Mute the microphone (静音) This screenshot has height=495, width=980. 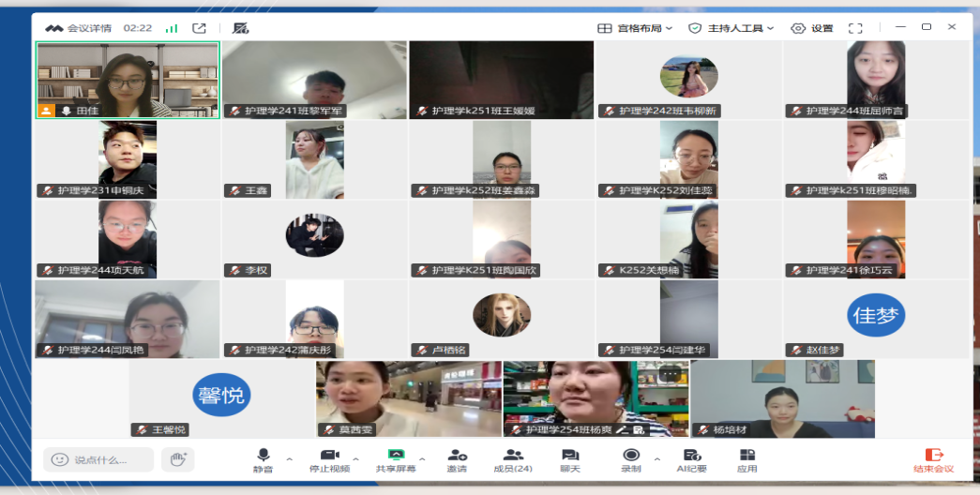263,459
